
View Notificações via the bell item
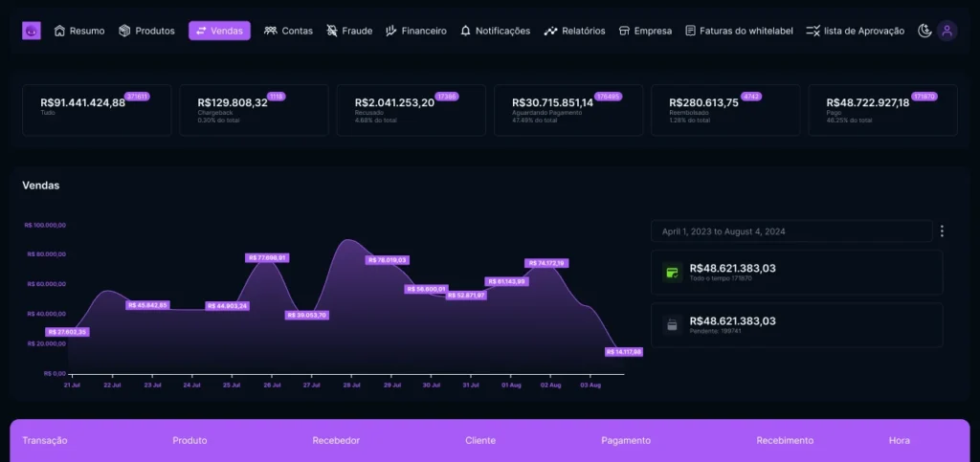[x=495, y=31]
